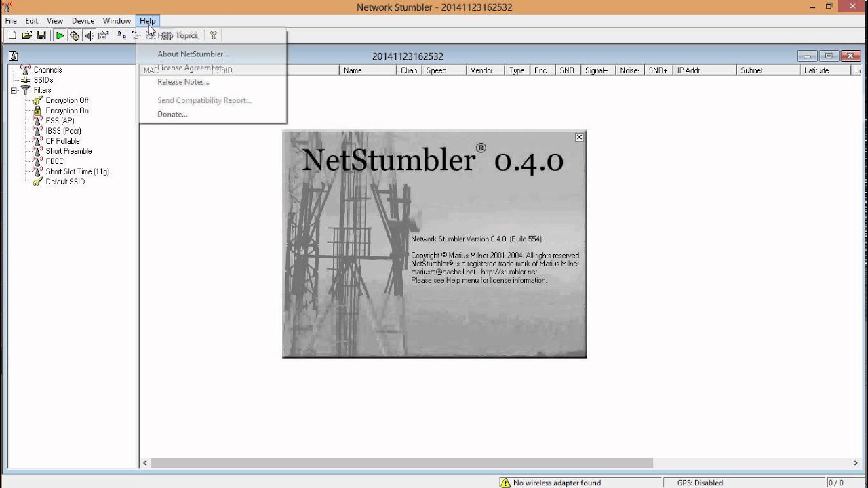This screenshot has height=488, width=868.
Task: Sort by the Noise- column header
Action: click(x=629, y=70)
